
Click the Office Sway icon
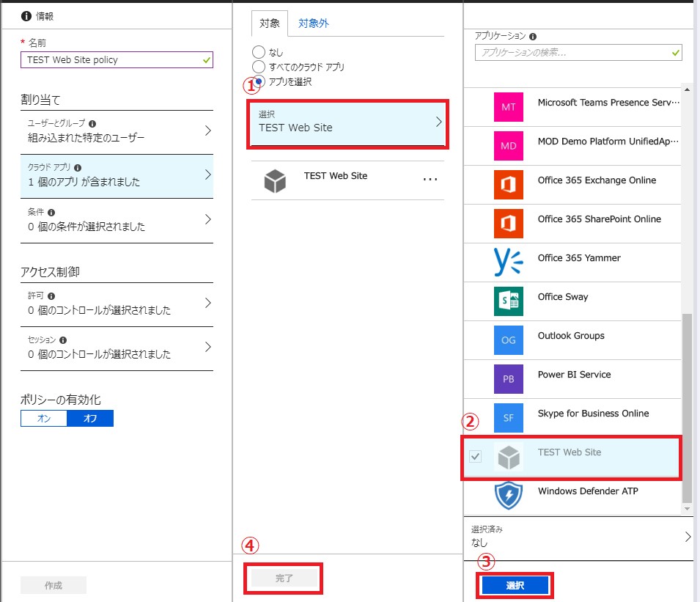click(x=508, y=301)
